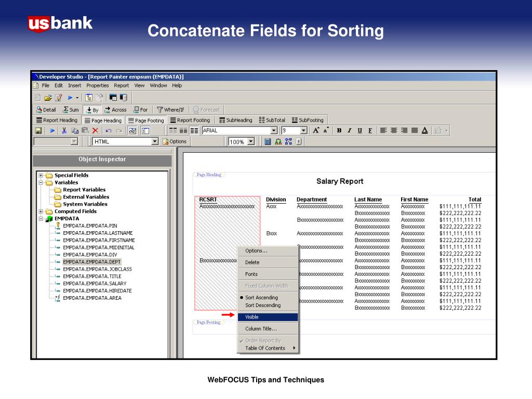Select the Sort Ascending option
The height and width of the screenshot is (399, 532).
261,298
